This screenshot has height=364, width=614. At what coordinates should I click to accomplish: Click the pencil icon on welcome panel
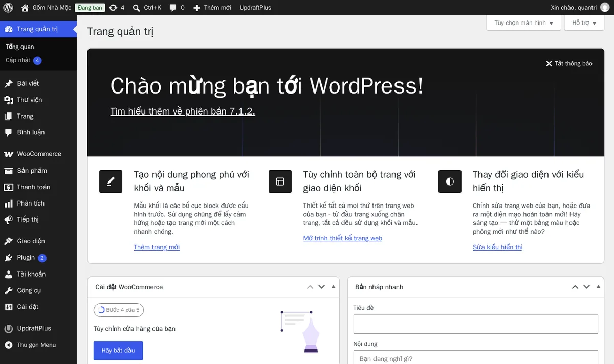[111, 181]
